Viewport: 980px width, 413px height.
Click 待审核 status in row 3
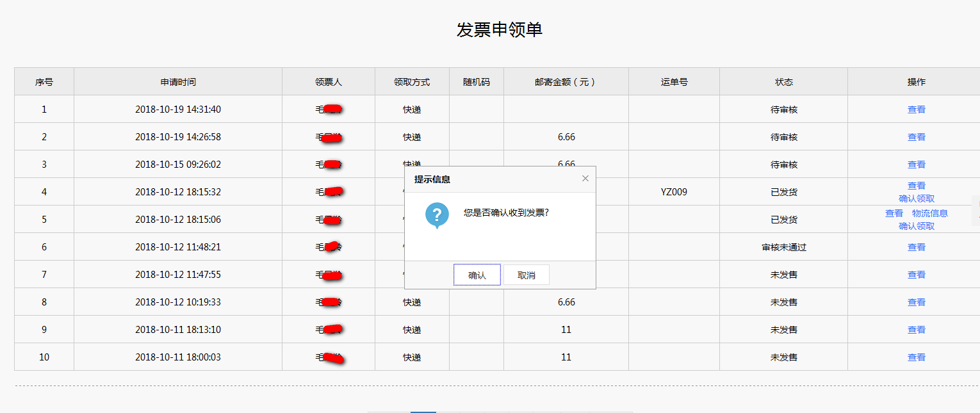point(784,165)
